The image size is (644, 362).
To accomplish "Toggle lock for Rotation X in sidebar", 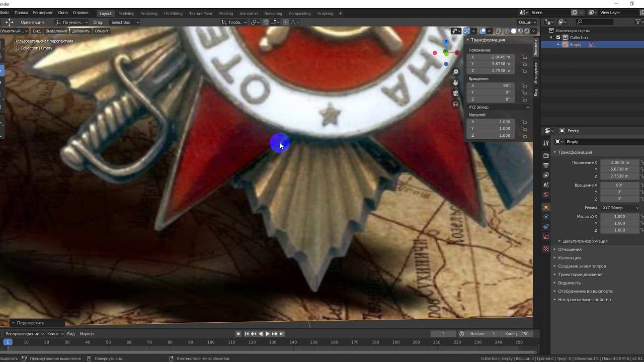I will click(524, 86).
